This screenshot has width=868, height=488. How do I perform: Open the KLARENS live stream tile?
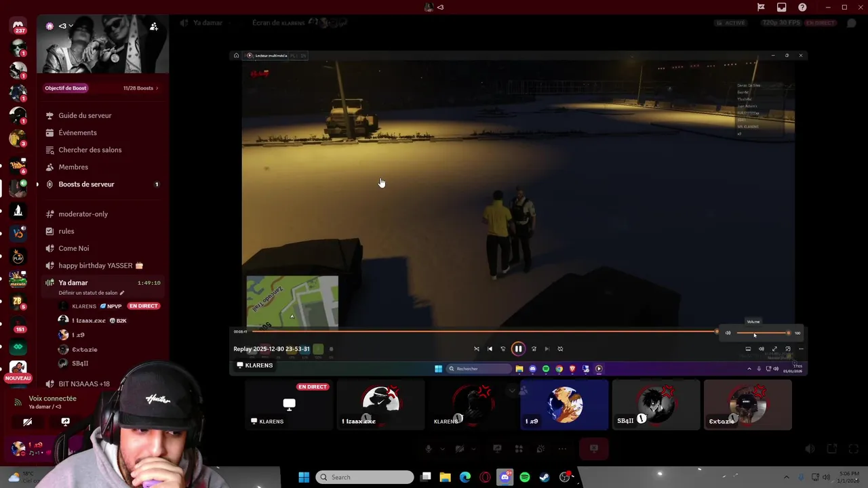289,405
